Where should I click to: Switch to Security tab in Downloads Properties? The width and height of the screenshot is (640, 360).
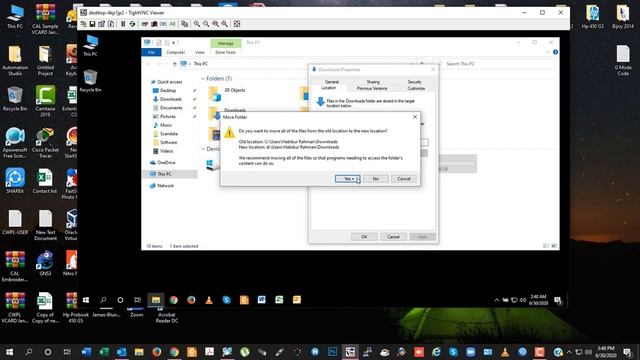414,82
